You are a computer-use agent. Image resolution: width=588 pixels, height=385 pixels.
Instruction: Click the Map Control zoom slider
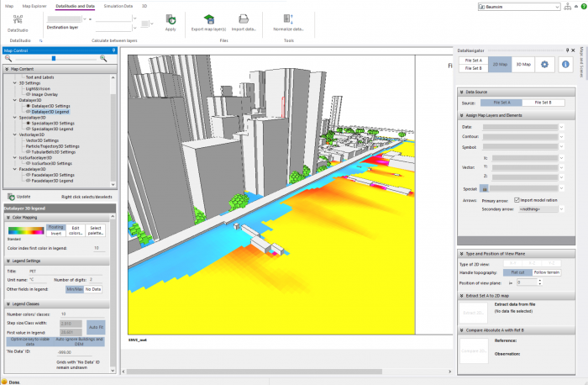click(x=53, y=58)
